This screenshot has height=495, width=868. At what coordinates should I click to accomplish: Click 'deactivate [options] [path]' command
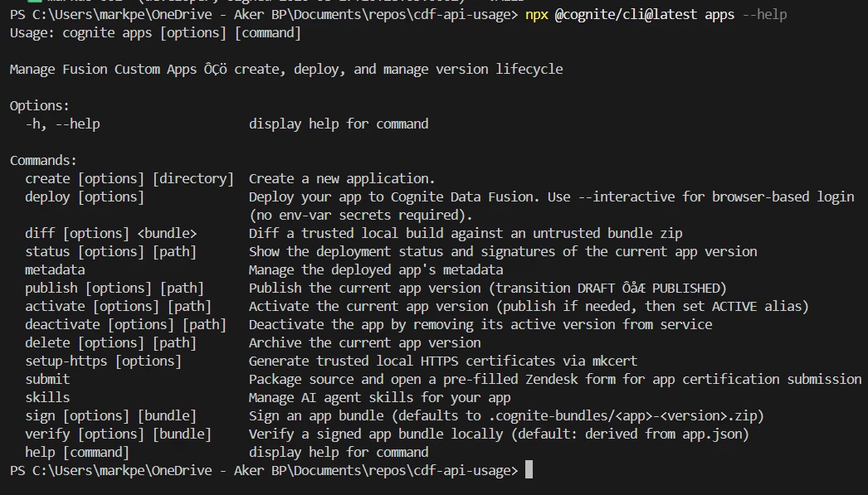click(125, 325)
